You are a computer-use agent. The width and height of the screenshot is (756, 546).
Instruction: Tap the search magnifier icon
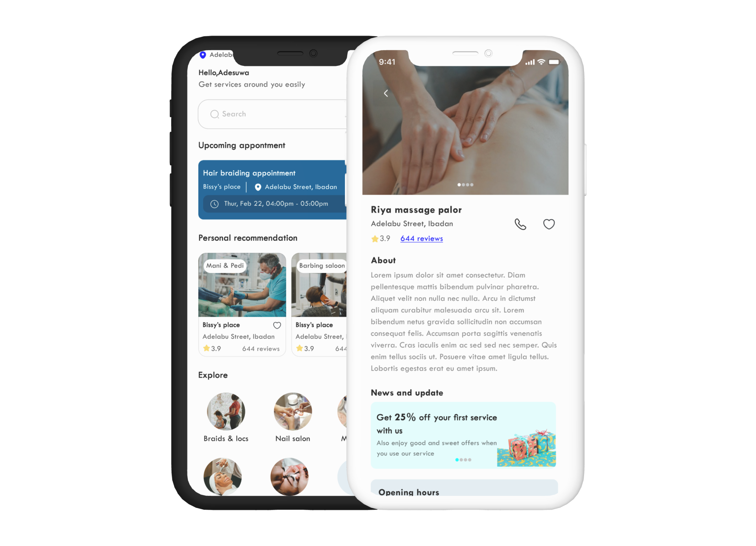pyautogui.click(x=215, y=114)
